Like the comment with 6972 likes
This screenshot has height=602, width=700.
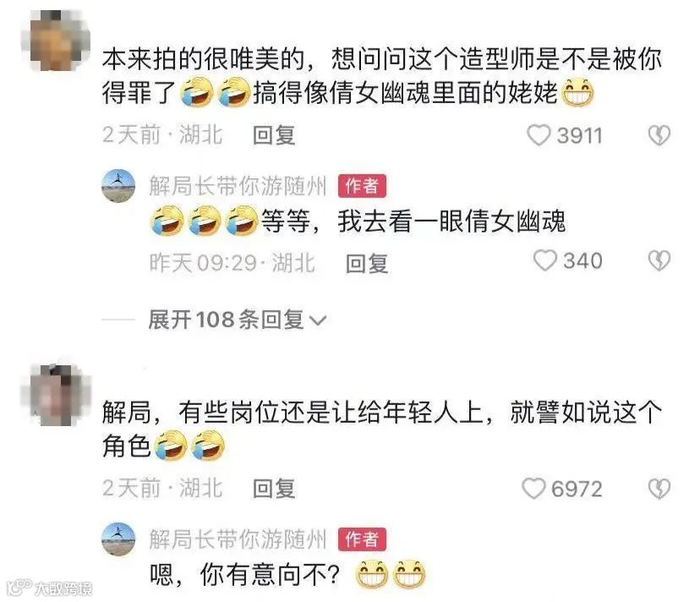[x=533, y=488]
